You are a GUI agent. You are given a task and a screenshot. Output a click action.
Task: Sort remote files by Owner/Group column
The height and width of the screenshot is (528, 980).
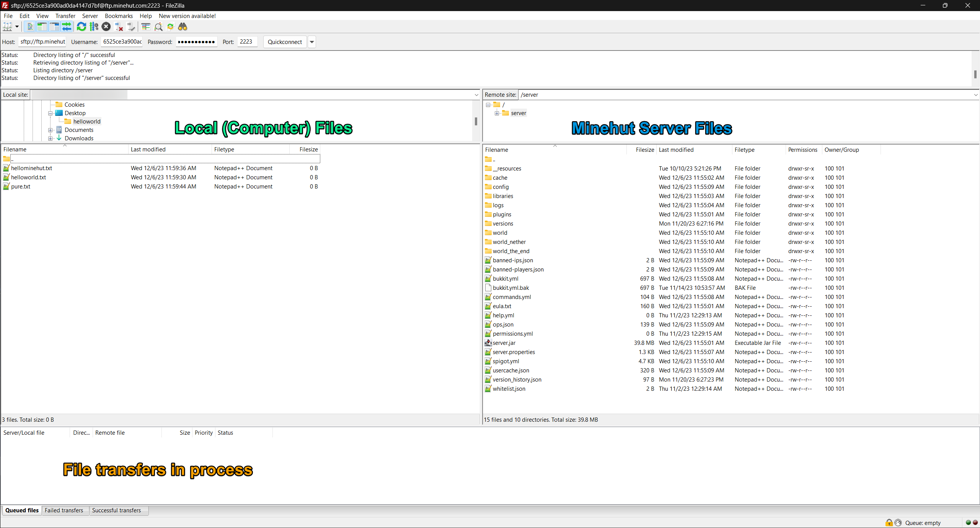pos(851,150)
